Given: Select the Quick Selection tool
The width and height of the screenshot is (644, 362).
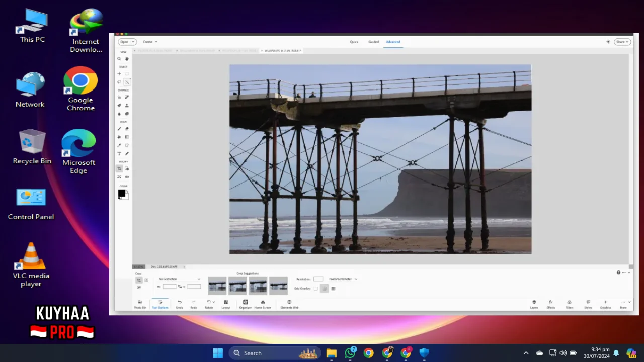Looking at the screenshot, I should (127, 82).
